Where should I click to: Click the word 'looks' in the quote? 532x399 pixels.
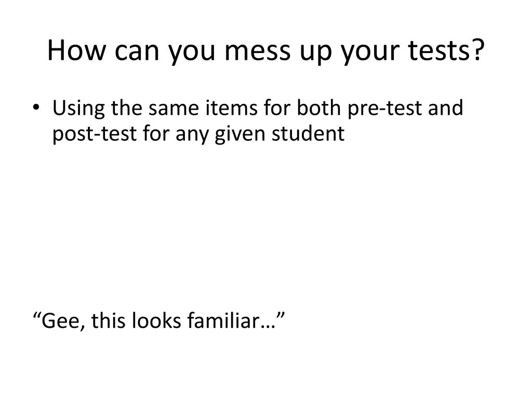[x=156, y=320]
